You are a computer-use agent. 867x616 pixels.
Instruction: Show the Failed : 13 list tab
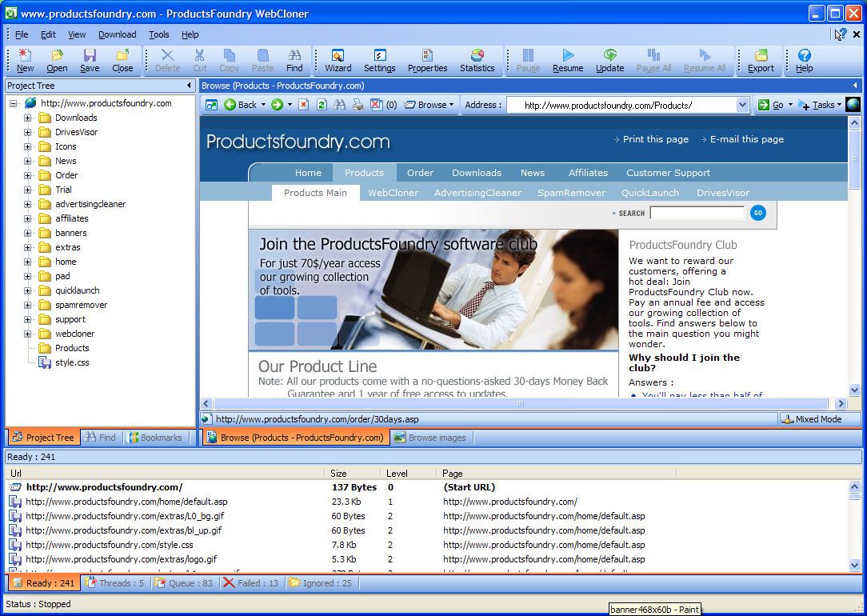click(251, 583)
